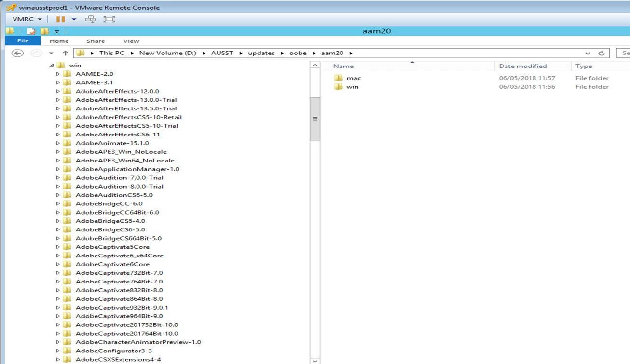Click AdobeAudition-7.0.0-Trial folder icon
The height and width of the screenshot is (364, 630).
68,177
